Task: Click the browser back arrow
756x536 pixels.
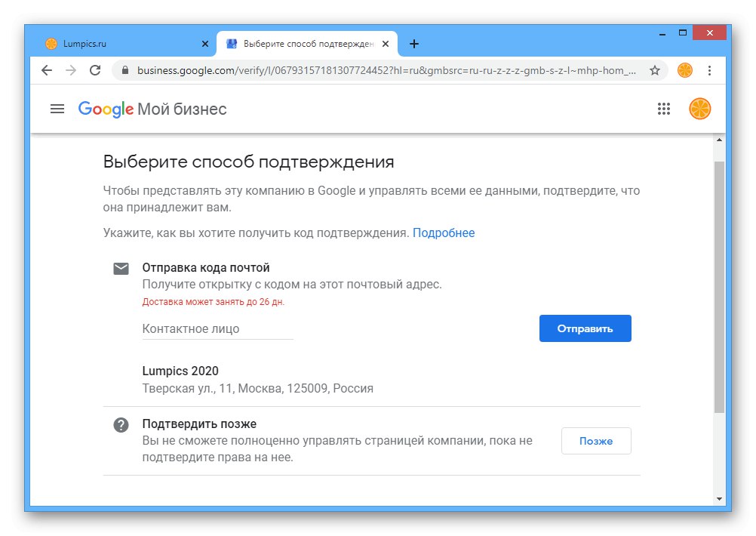Action: (x=47, y=70)
